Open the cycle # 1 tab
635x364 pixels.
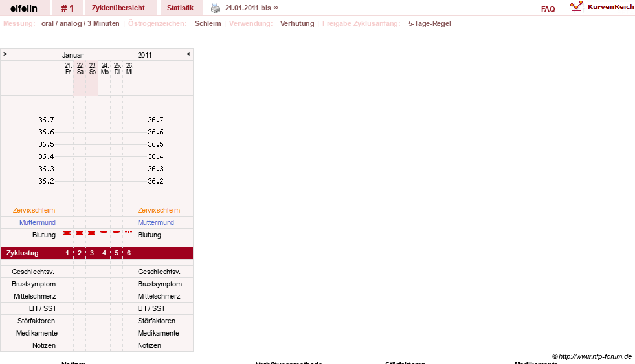[67, 8]
